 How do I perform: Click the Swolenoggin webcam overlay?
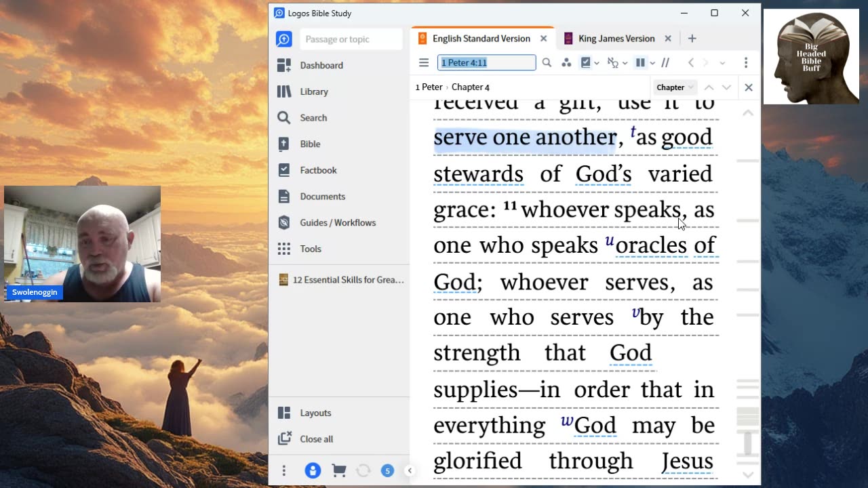[x=83, y=244]
